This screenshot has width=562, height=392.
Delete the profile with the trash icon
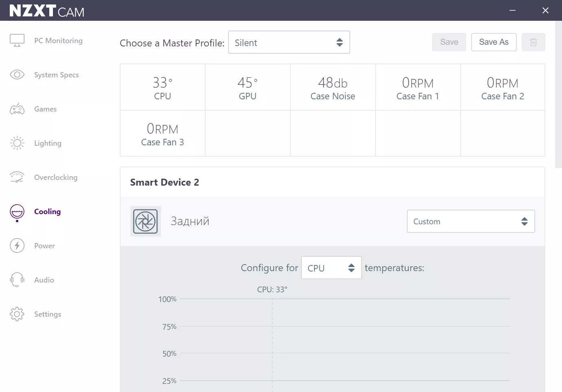coord(533,42)
